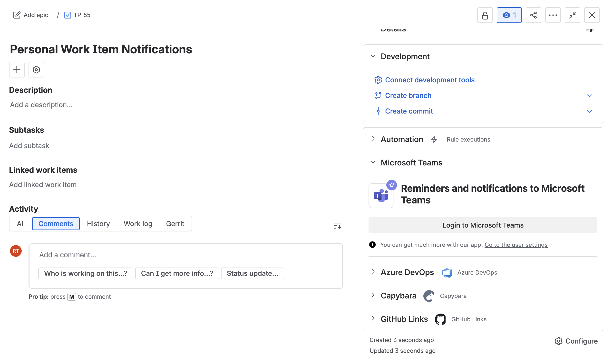
Task: Open the three-dot more actions menu
Action: [553, 15]
